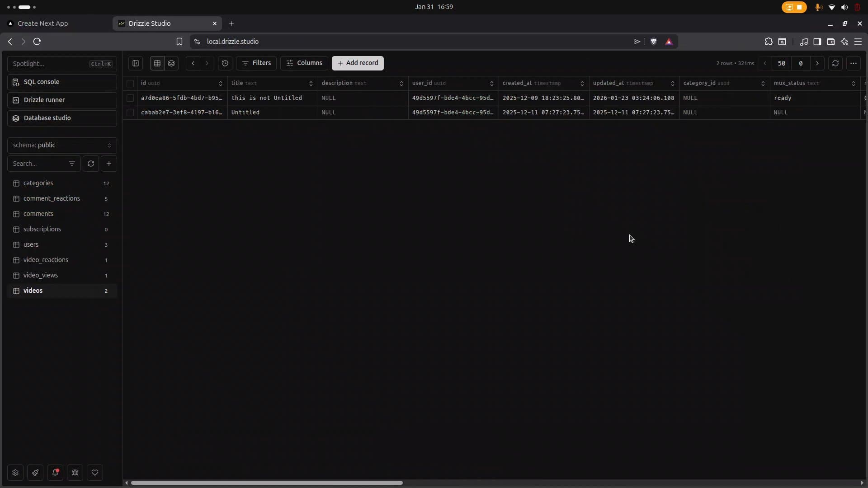Switch to table grid view icon

point(157,63)
